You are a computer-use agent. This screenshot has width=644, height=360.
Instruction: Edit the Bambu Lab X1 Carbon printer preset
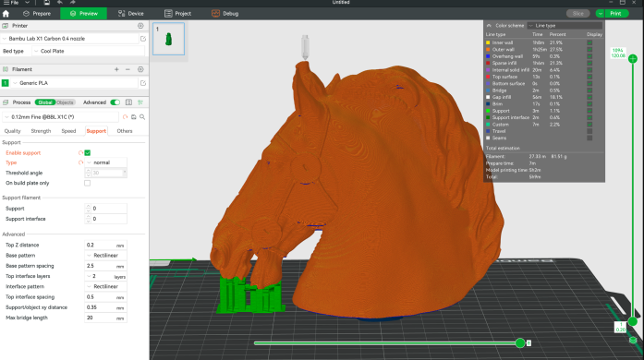[x=143, y=39]
